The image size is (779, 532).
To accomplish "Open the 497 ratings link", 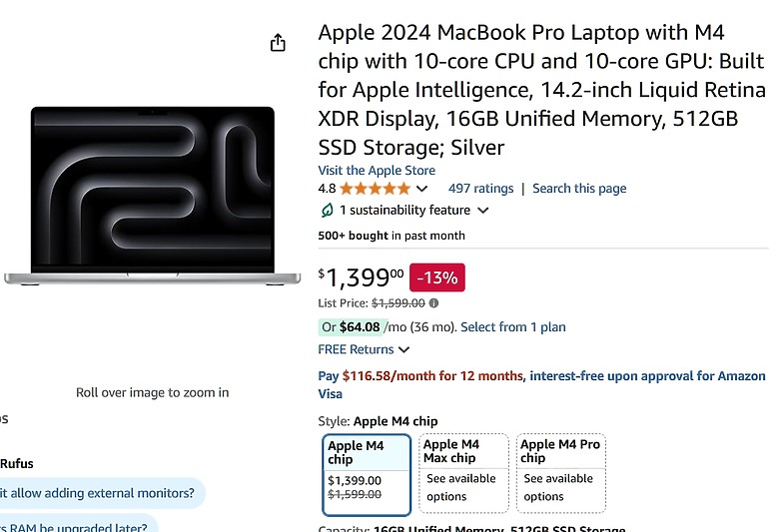I will (x=480, y=189).
